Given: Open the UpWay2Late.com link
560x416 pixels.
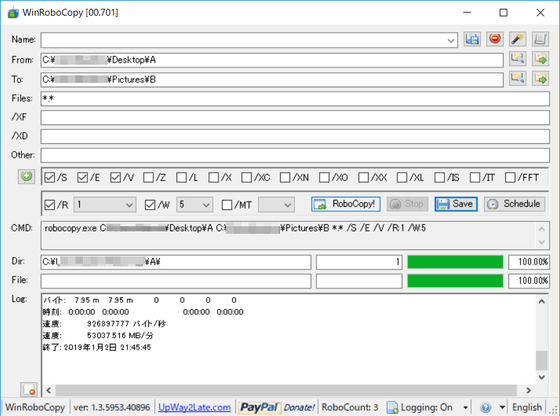Looking at the screenshot, I should pyautogui.click(x=194, y=407).
